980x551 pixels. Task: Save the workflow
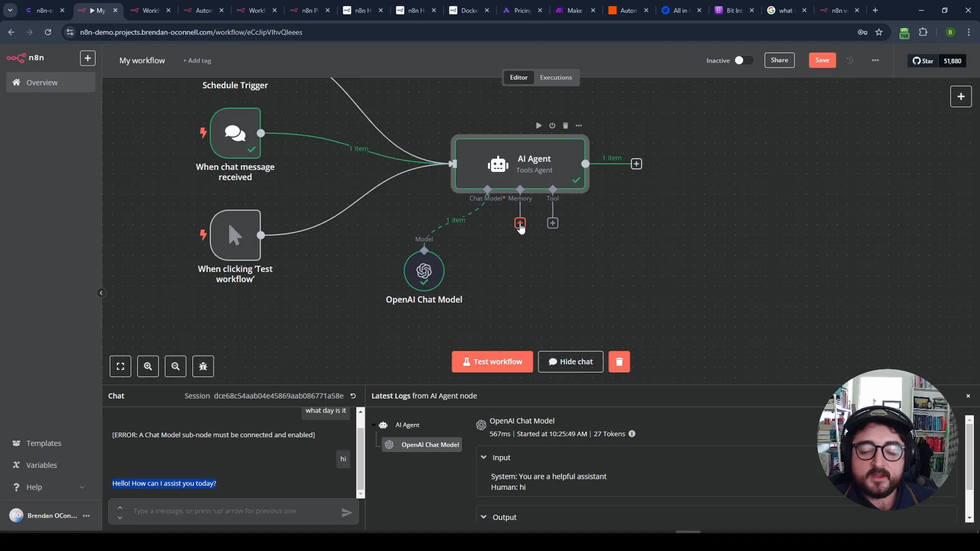[822, 60]
